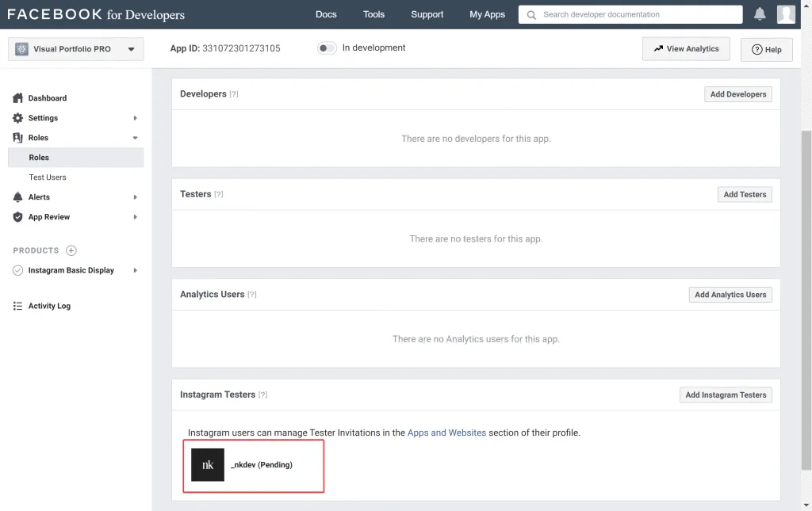Select the Roles sub-item in sidebar
812x511 pixels.
coord(75,157)
